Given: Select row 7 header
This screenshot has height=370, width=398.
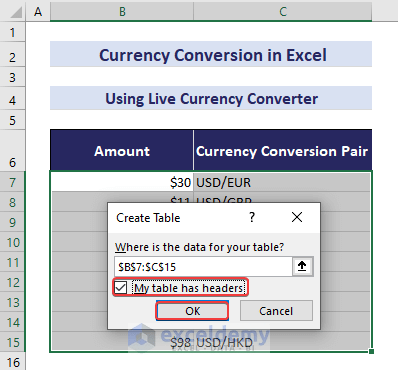Looking at the screenshot, I should (13, 182).
